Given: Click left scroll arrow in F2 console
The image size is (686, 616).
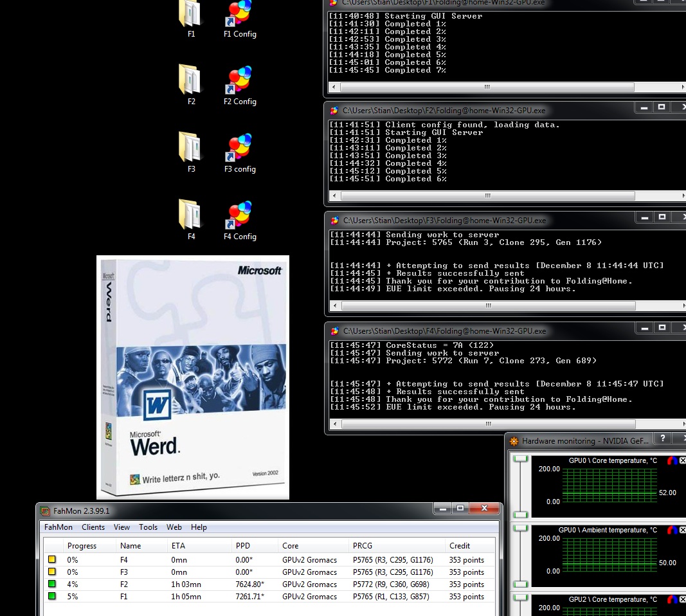Looking at the screenshot, I should [x=335, y=195].
